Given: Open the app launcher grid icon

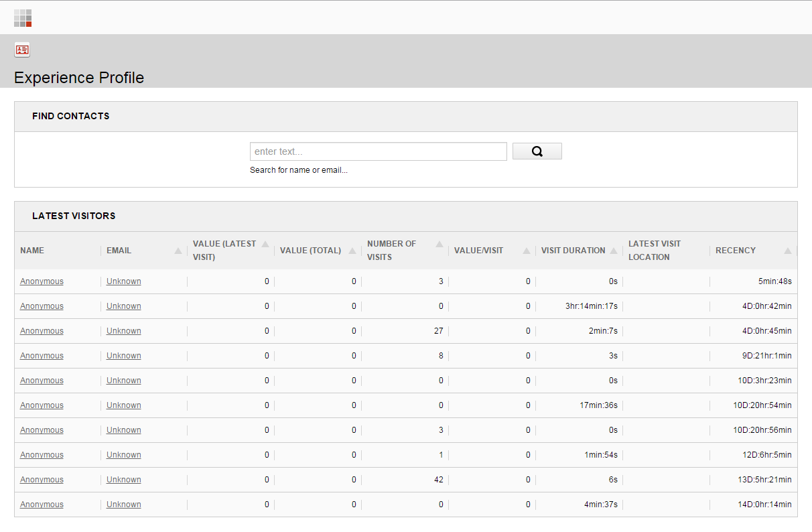Looking at the screenshot, I should pos(22,17).
